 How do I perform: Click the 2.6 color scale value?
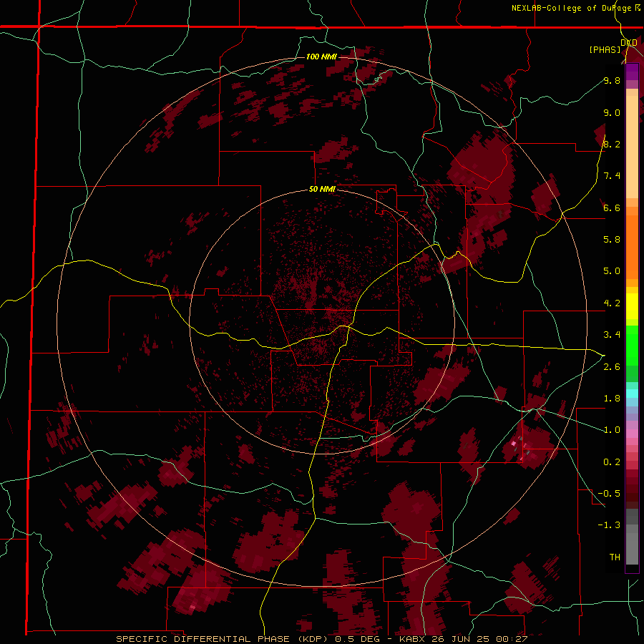click(x=612, y=367)
